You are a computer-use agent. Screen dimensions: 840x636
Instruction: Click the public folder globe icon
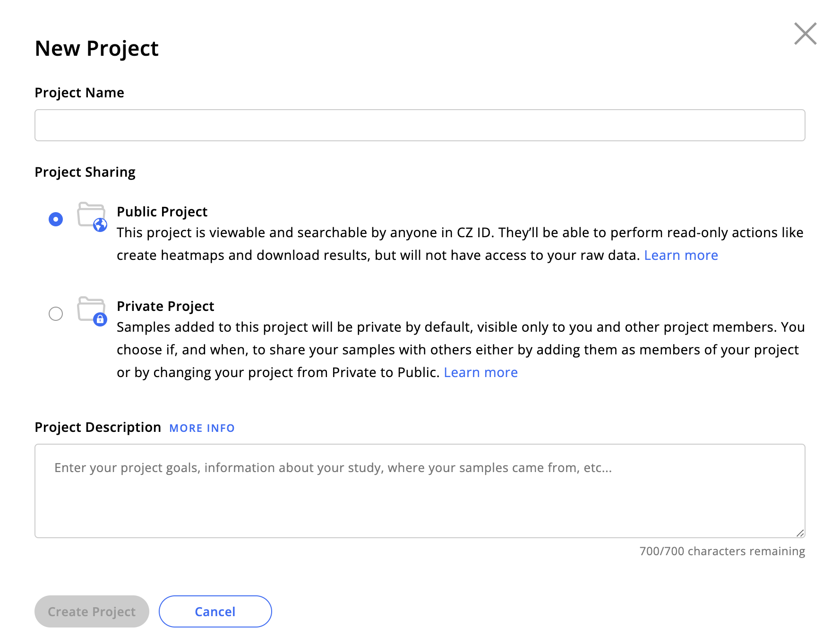click(x=92, y=217)
